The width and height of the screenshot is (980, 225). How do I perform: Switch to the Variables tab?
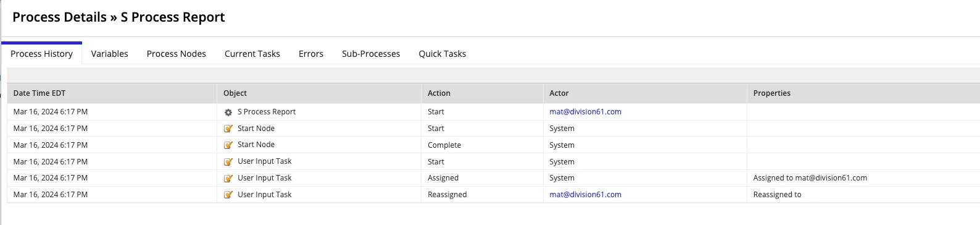(x=109, y=54)
